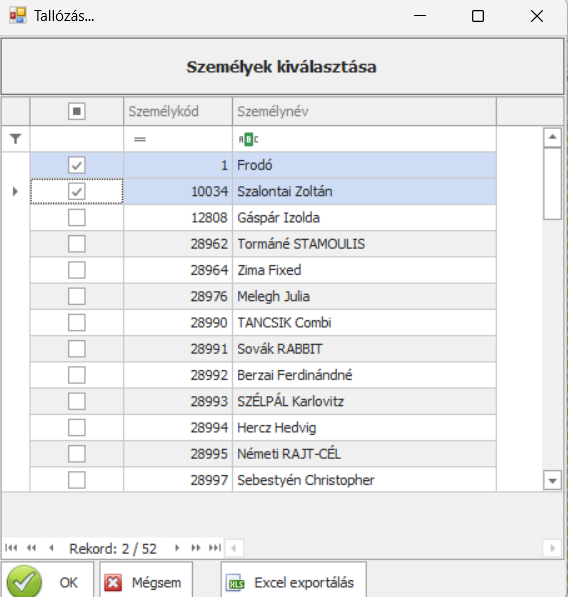Go to next record navigator button
The width and height of the screenshot is (568, 597).
pyautogui.click(x=177, y=548)
